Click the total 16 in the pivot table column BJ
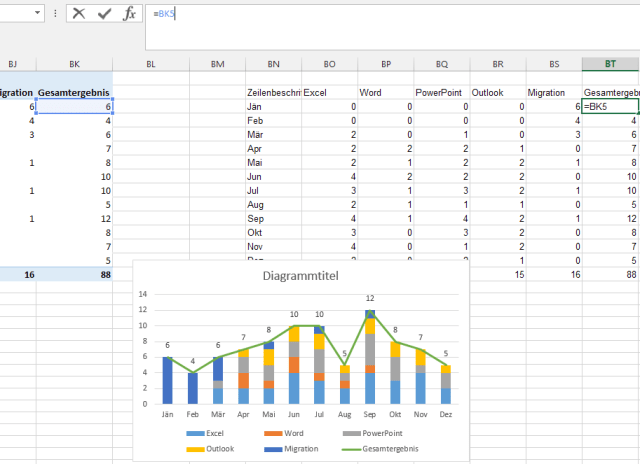 click(18, 275)
